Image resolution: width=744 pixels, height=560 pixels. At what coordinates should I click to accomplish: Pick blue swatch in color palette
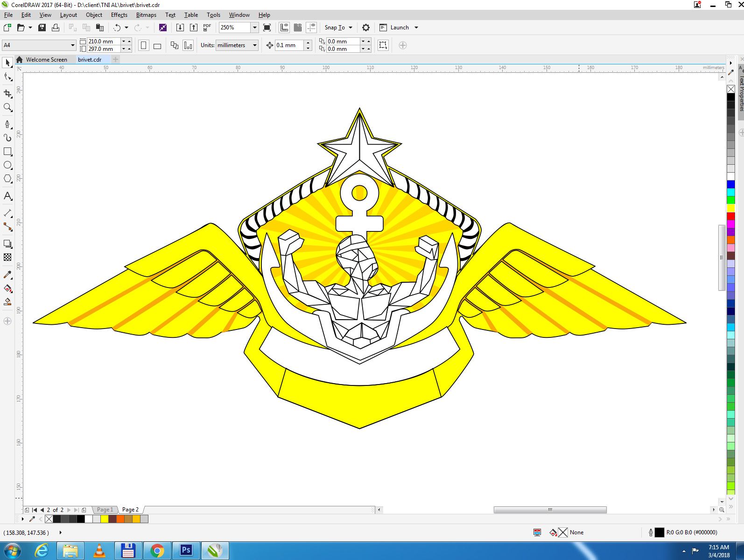731,185
